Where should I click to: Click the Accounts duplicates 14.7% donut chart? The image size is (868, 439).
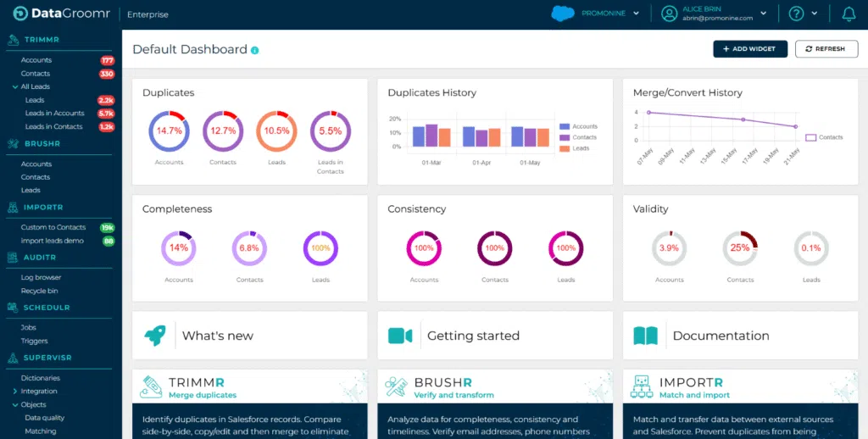(x=169, y=131)
